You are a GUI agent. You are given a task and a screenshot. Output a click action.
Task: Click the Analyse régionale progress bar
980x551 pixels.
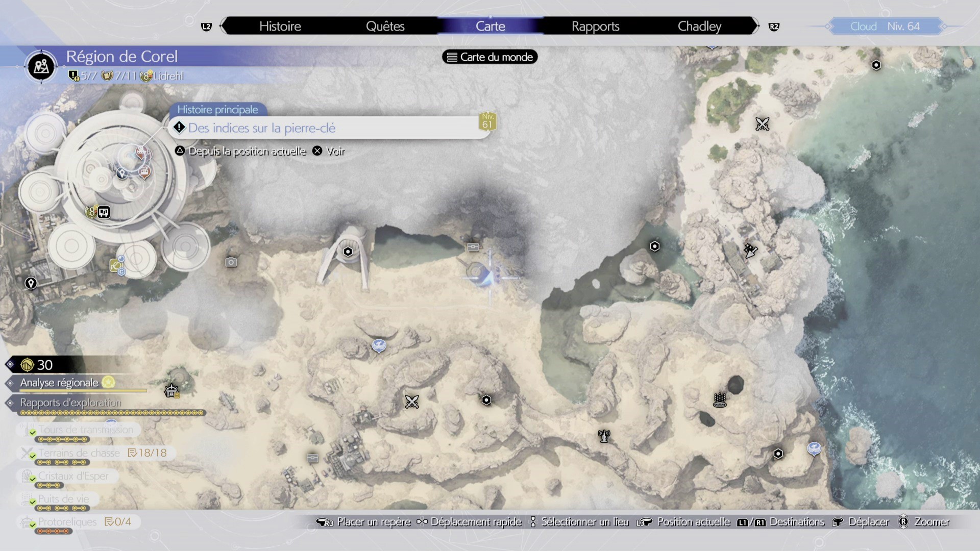pyautogui.click(x=83, y=391)
